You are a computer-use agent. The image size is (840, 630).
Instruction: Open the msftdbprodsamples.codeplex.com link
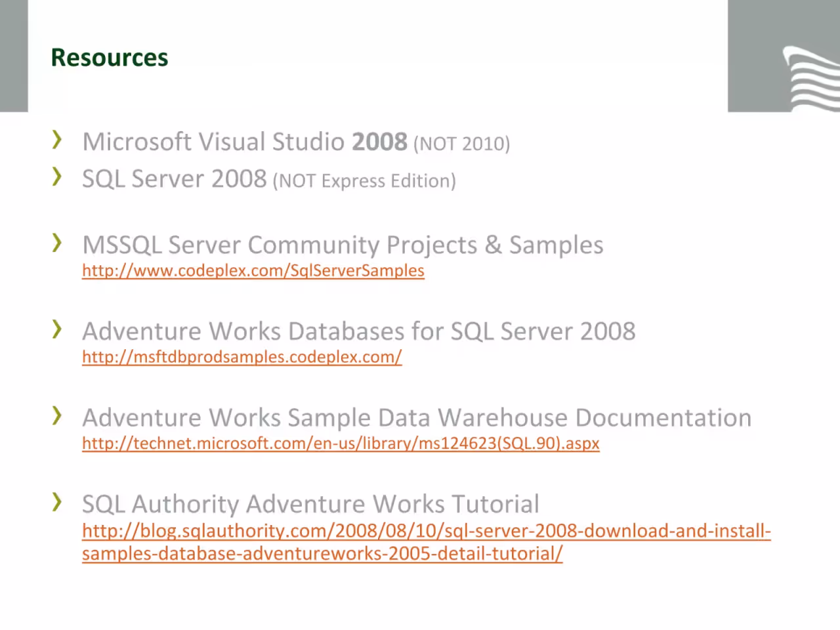click(x=241, y=357)
